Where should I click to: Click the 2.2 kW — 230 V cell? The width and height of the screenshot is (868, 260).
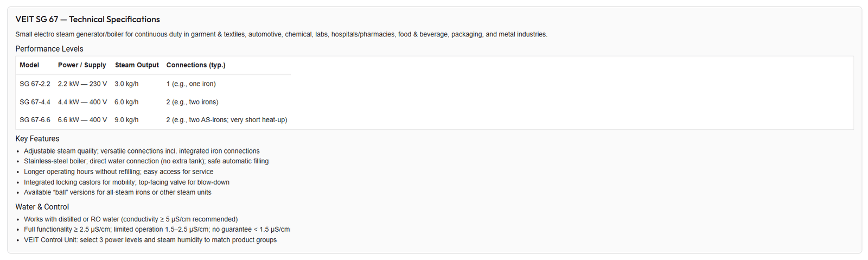pyautogui.click(x=82, y=84)
